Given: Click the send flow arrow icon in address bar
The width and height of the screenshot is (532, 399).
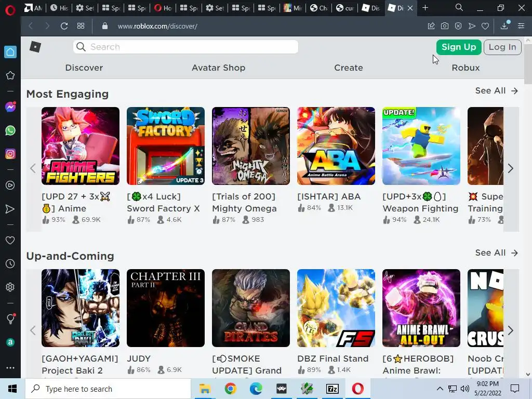Looking at the screenshot, I should click(472, 26).
